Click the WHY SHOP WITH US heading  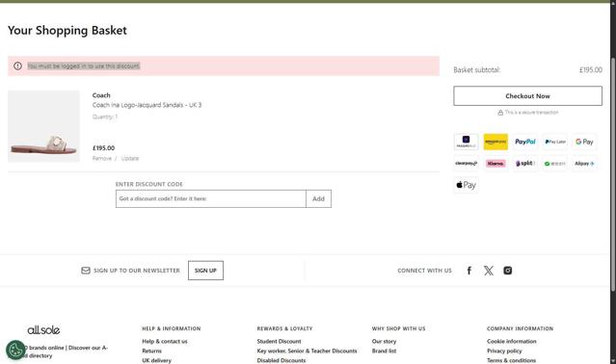399,328
